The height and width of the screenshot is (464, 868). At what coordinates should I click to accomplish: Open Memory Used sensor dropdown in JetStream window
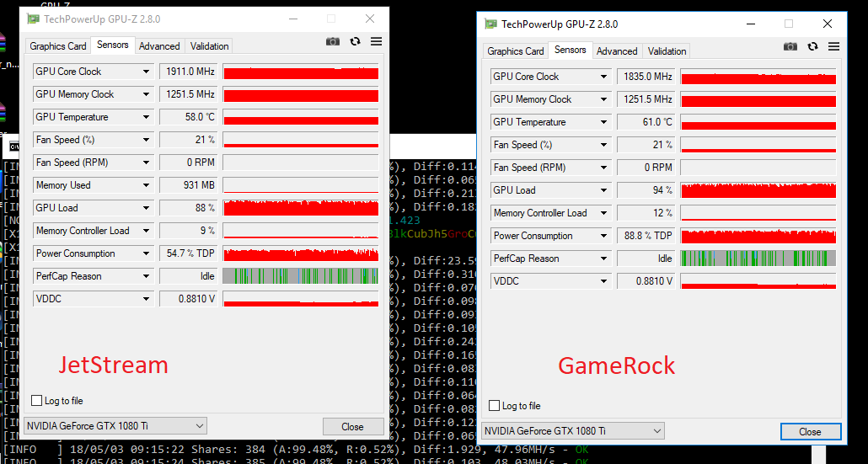(x=146, y=184)
